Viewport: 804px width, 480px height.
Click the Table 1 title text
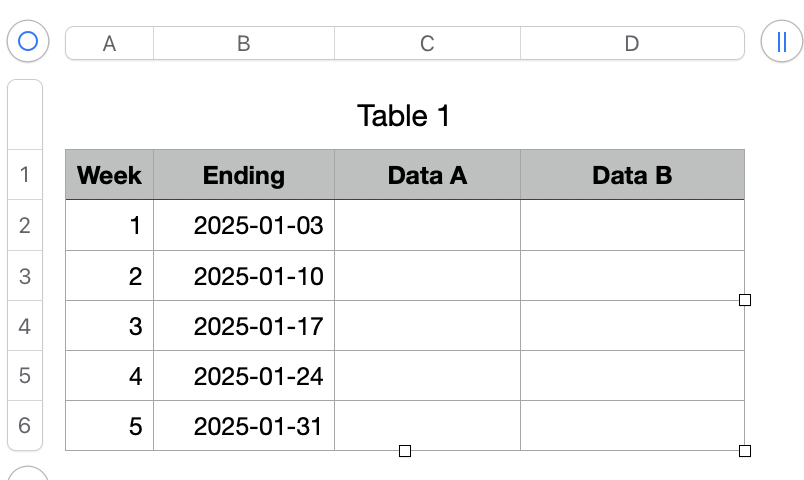click(404, 116)
